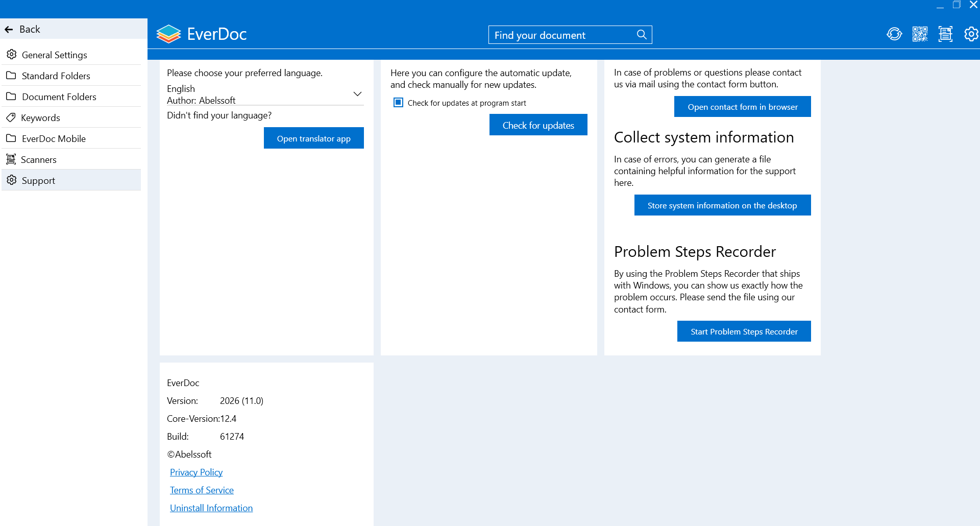Open the QR code icon in header
The height and width of the screenshot is (526, 980).
tap(920, 34)
